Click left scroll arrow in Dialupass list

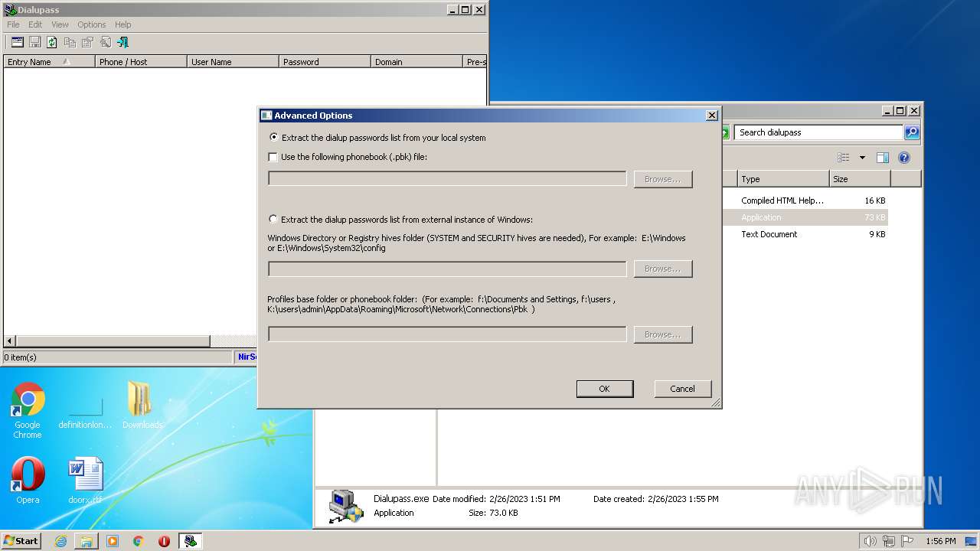point(10,341)
